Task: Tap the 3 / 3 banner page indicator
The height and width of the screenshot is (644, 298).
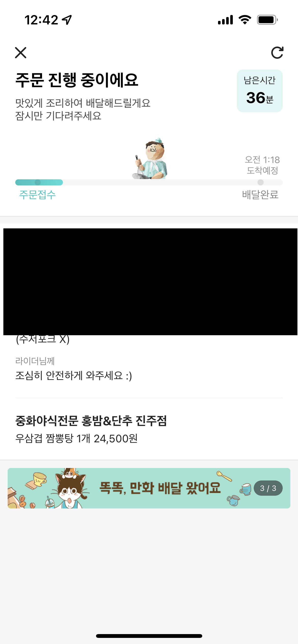Action: pyautogui.click(x=268, y=488)
